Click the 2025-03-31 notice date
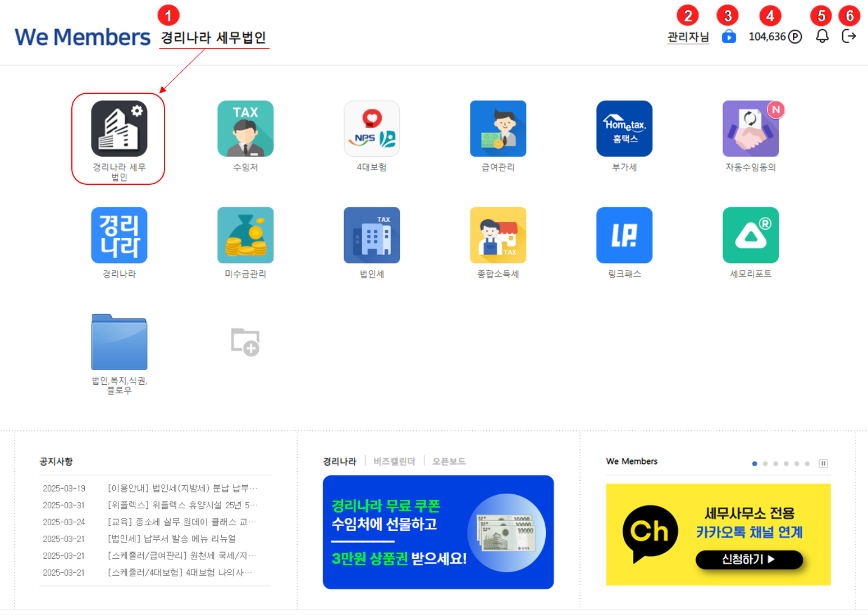The height and width of the screenshot is (615, 868). (64, 505)
